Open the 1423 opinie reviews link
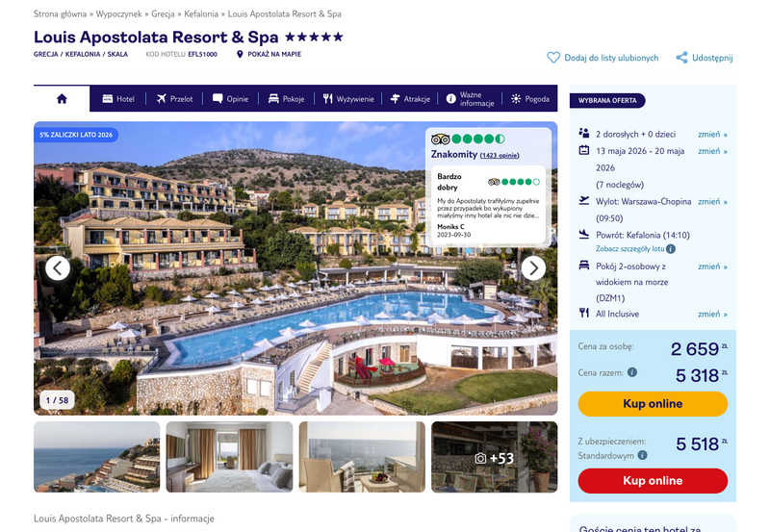The height and width of the screenshot is (532, 770). [500, 155]
